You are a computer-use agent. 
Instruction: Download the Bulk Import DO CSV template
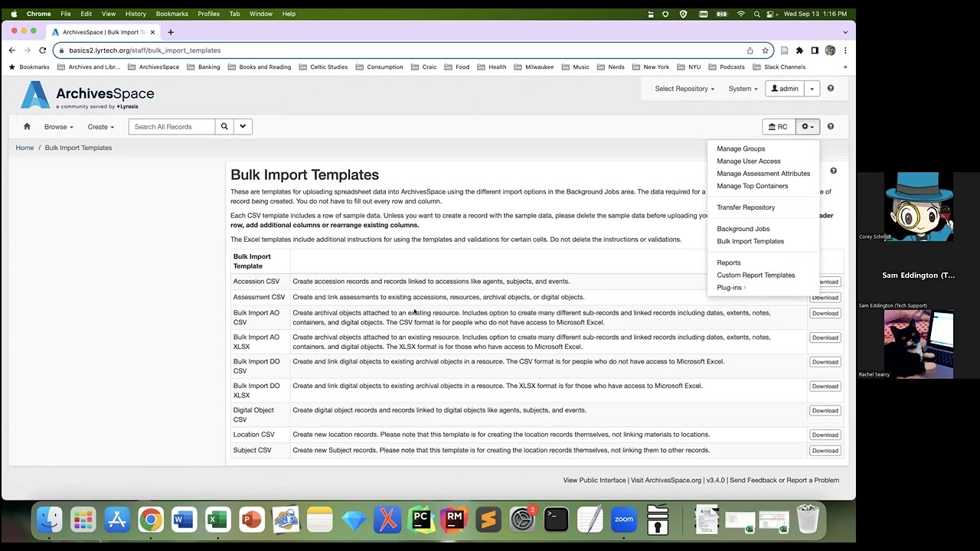[825, 362]
